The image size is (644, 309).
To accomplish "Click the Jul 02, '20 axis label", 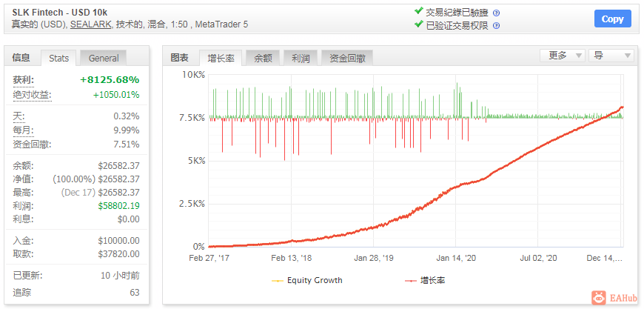I will (x=538, y=258).
